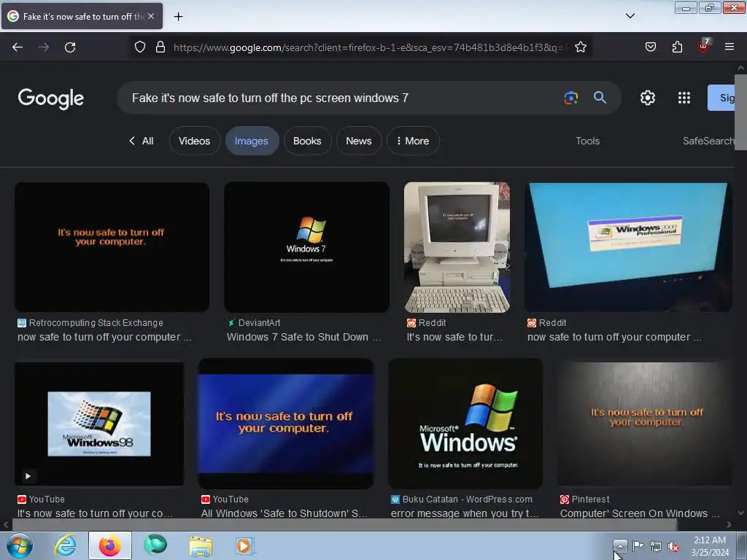Open the SafeSearch setting
The width and height of the screenshot is (747, 560).
tap(708, 141)
